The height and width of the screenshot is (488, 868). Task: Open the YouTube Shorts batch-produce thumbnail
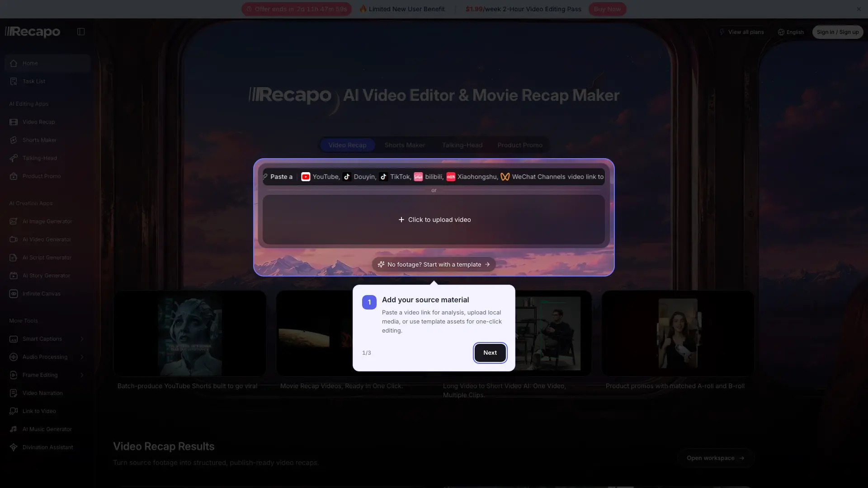coord(189,333)
